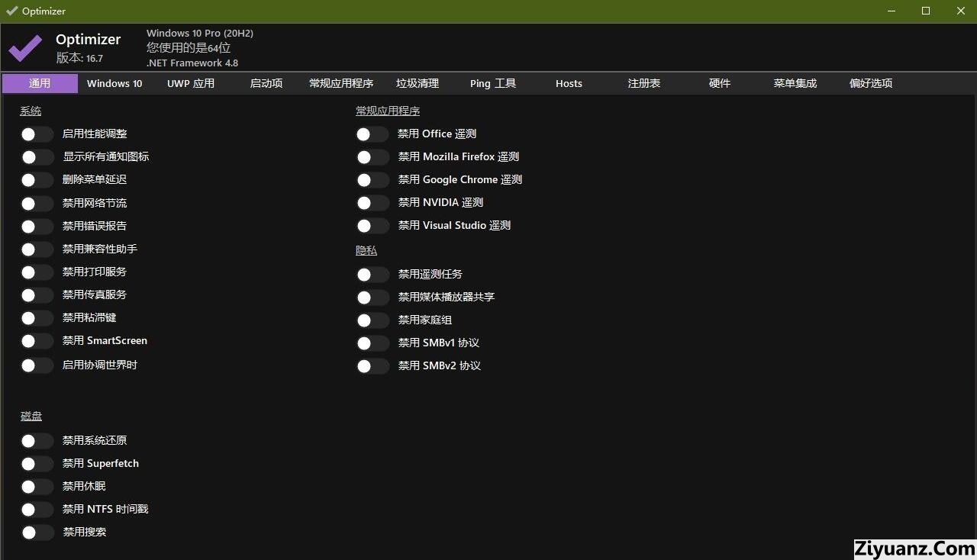Select the Hosts tab
Viewport: 977px width, 560px height.
(569, 84)
